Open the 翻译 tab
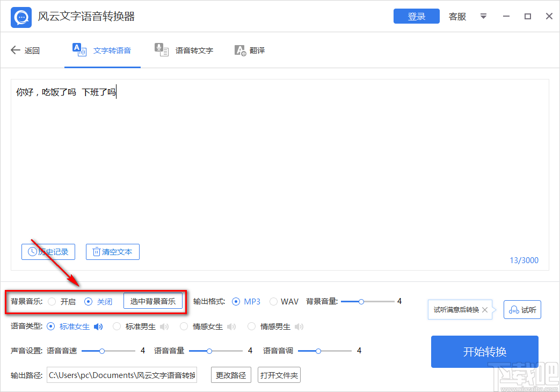Screen dimensions: 560x392 coord(250,50)
